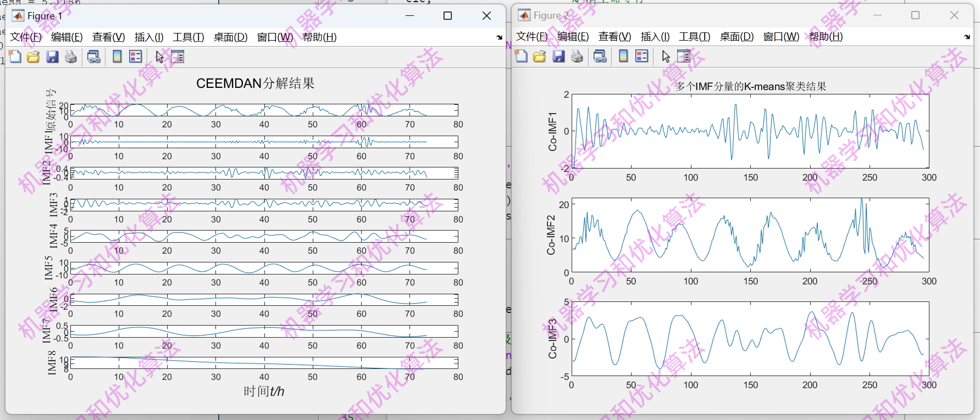Close the Figure 2 window

tap(954, 15)
